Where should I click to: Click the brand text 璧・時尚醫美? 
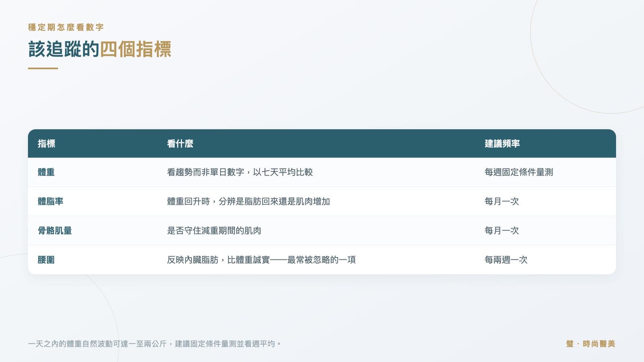(590, 344)
